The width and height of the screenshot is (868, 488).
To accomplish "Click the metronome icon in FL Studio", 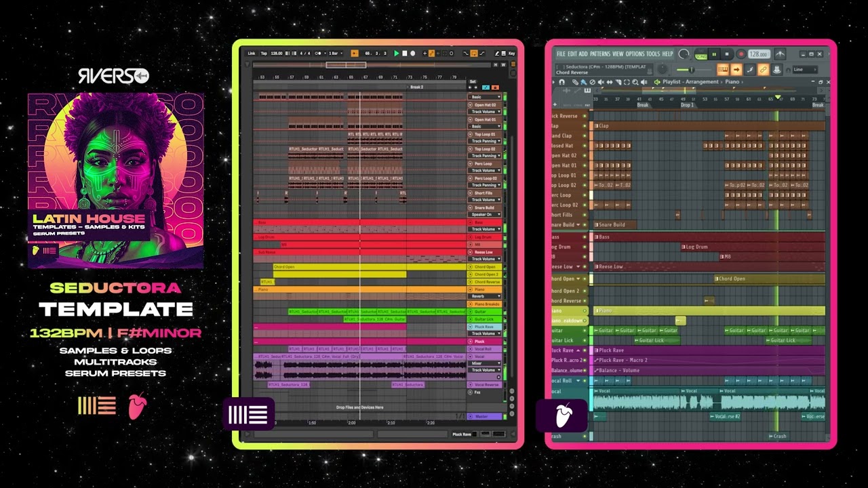I will [x=780, y=54].
